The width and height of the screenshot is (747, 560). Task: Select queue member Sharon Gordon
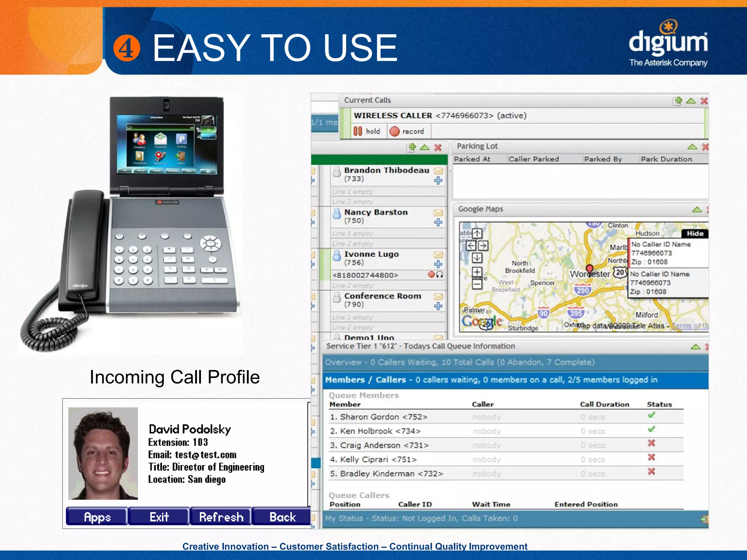(x=506, y=417)
